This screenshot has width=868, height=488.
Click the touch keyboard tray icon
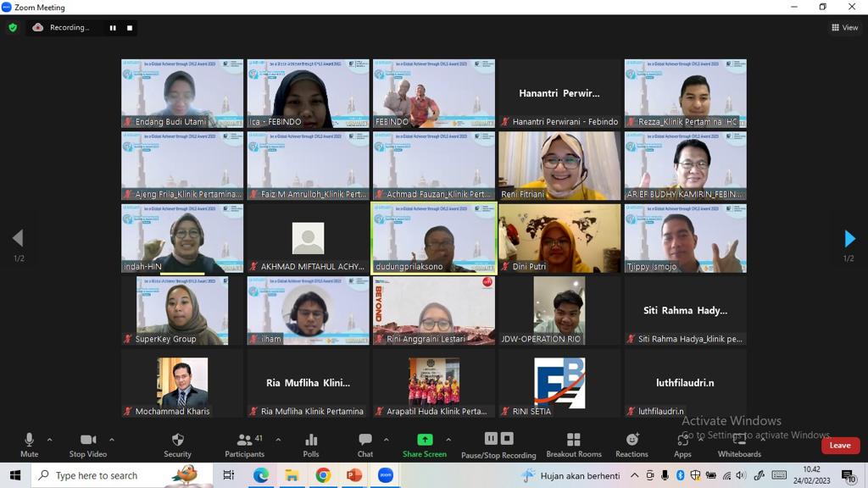pos(779,475)
